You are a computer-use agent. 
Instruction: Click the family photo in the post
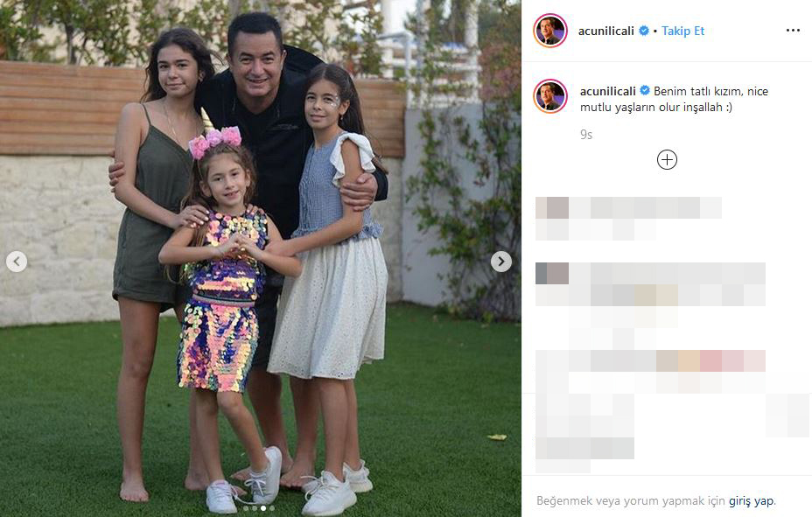[261, 258]
